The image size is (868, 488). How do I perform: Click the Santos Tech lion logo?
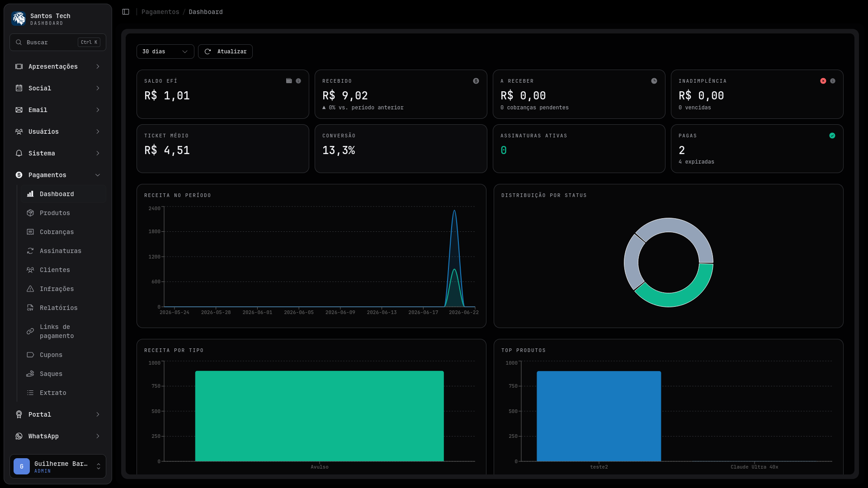tap(19, 19)
